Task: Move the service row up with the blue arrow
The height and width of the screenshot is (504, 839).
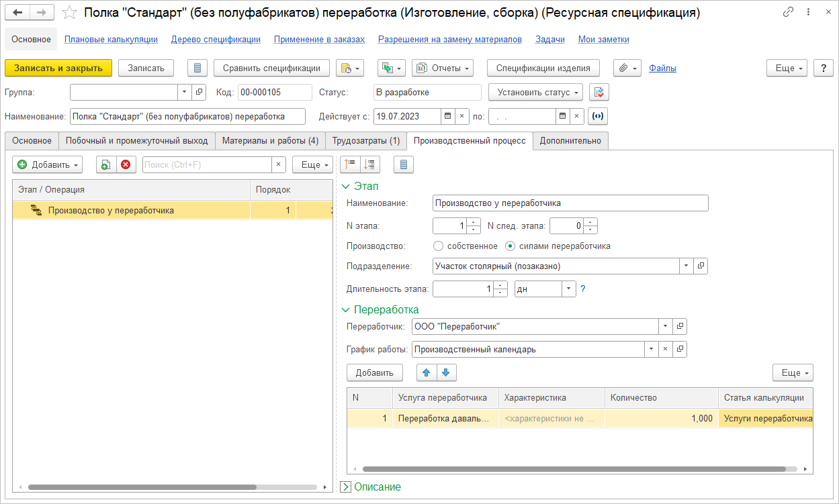Action: [426, 372]
